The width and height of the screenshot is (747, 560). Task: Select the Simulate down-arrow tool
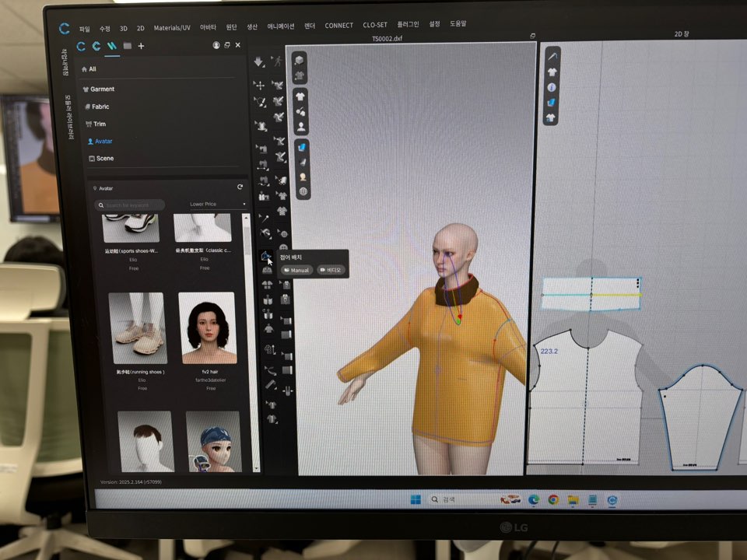point(259,61)
